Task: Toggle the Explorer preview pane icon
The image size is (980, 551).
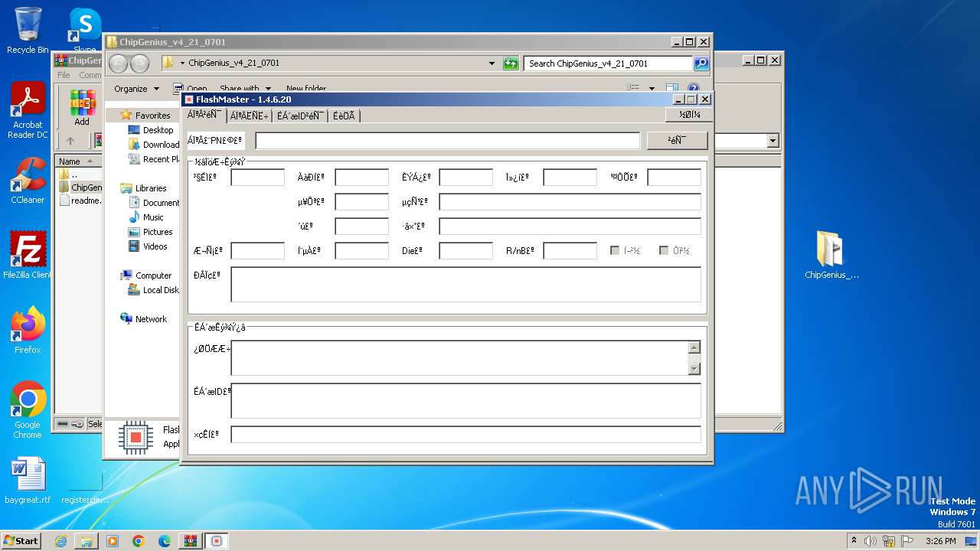Action: pyautogui.click(x=671, y=89)
